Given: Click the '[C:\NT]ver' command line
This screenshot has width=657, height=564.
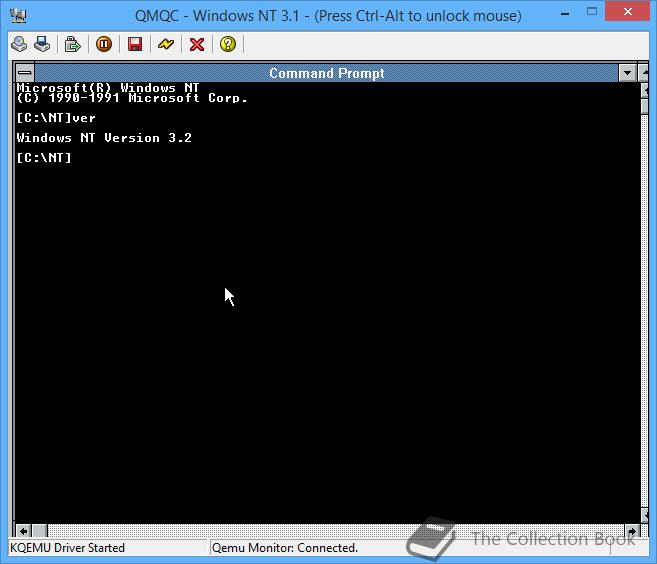Looking at the screenshot, I should point(56,118).
